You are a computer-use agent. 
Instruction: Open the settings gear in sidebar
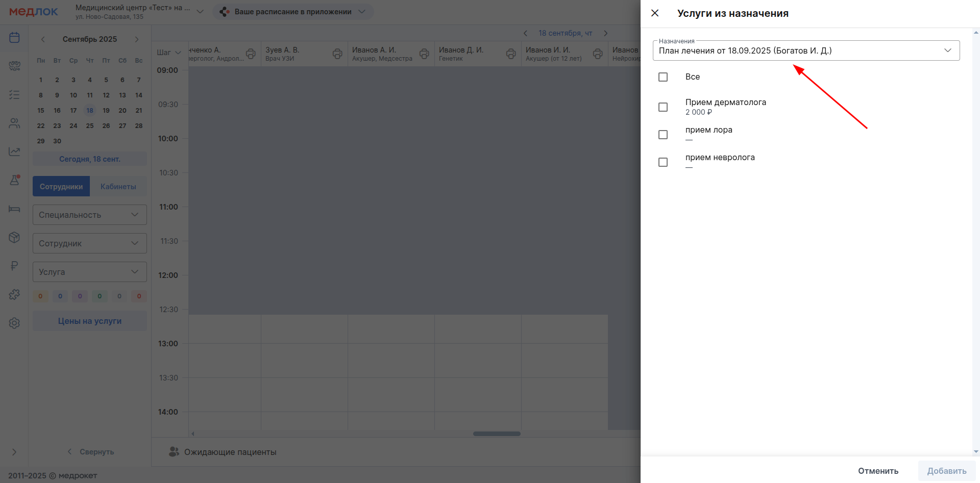(14, 323)
